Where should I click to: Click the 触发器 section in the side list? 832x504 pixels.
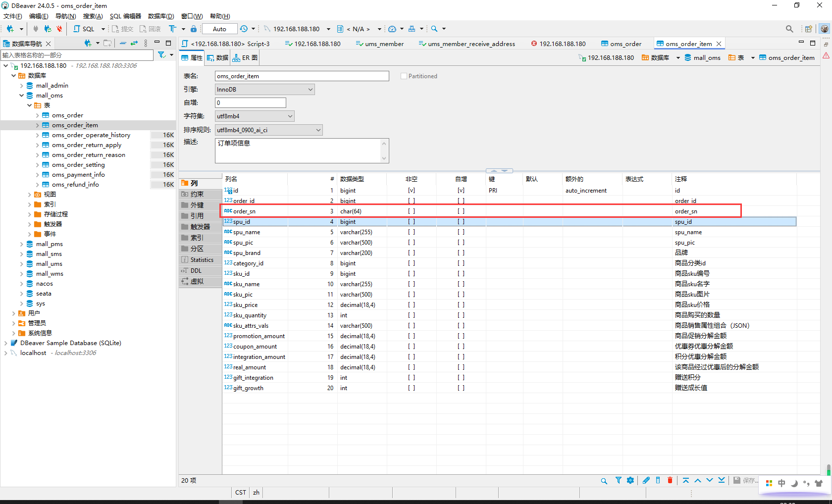[x=200, y=227]
